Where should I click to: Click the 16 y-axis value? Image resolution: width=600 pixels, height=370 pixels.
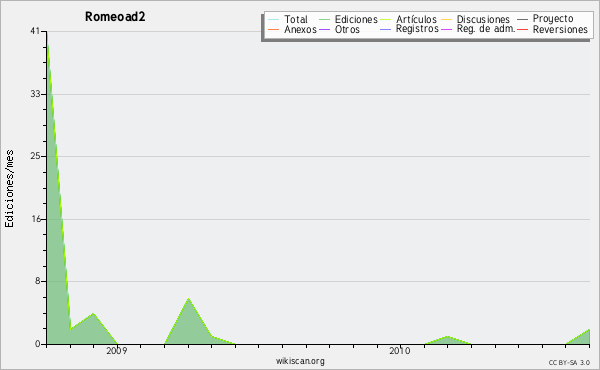tap(36, 219)
